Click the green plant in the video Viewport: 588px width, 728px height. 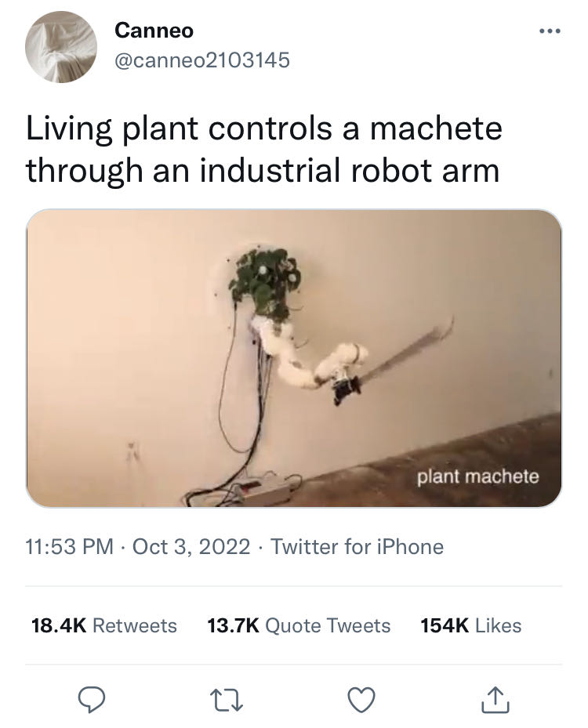point(265,282)
